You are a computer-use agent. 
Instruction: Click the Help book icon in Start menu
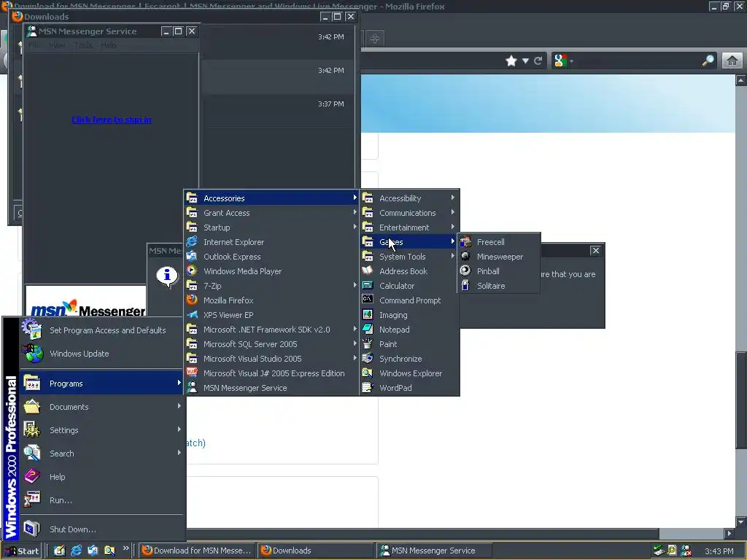tap(32, 476)
